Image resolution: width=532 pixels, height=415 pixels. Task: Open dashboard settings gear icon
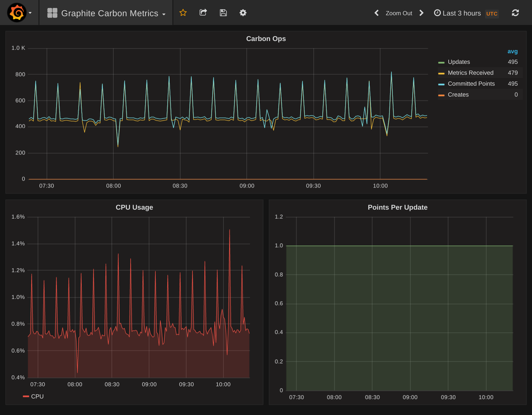click(x=243, y=13)
